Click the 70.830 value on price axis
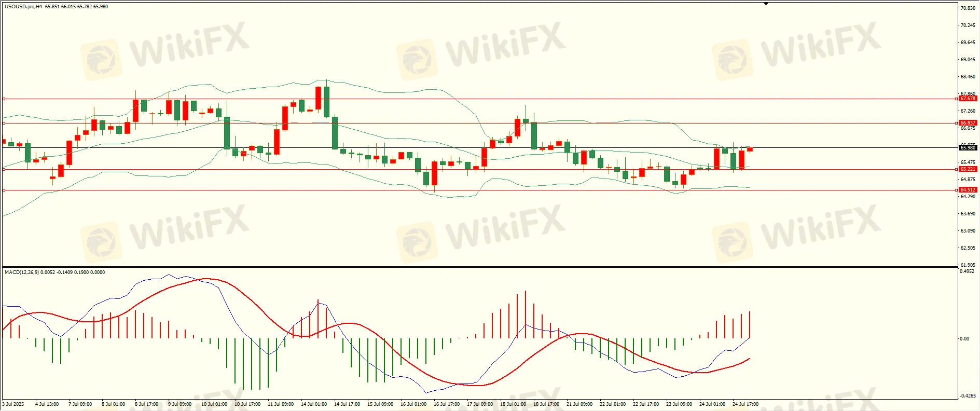This screenshot has height=411, width=980. click(x=968, y=8)
